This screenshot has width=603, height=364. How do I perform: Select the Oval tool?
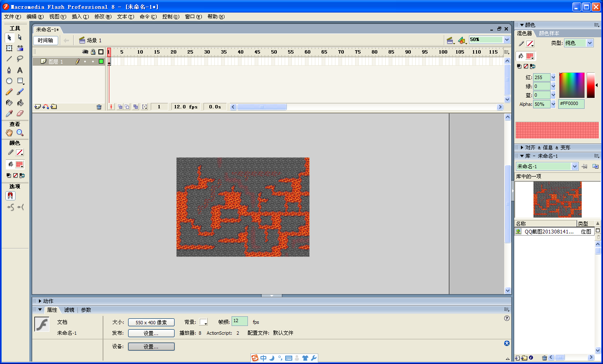pos(9,81)
